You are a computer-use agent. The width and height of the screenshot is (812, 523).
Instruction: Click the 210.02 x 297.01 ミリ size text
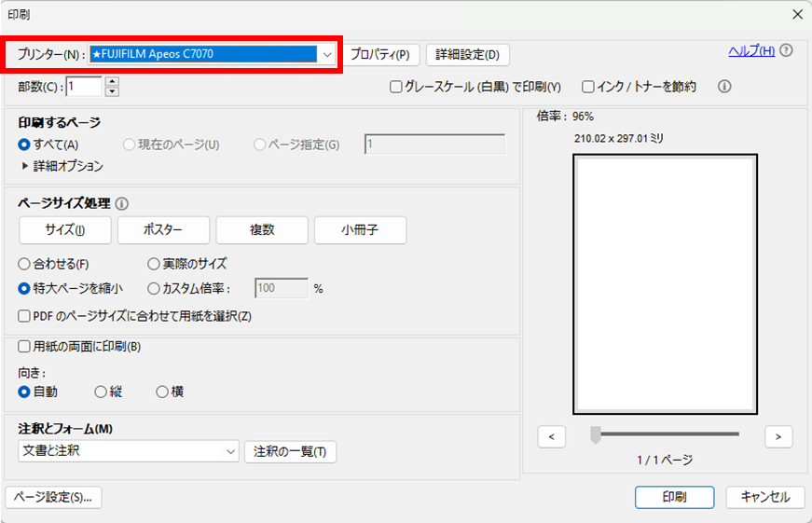pyautogui.click(x=619, y=138)
